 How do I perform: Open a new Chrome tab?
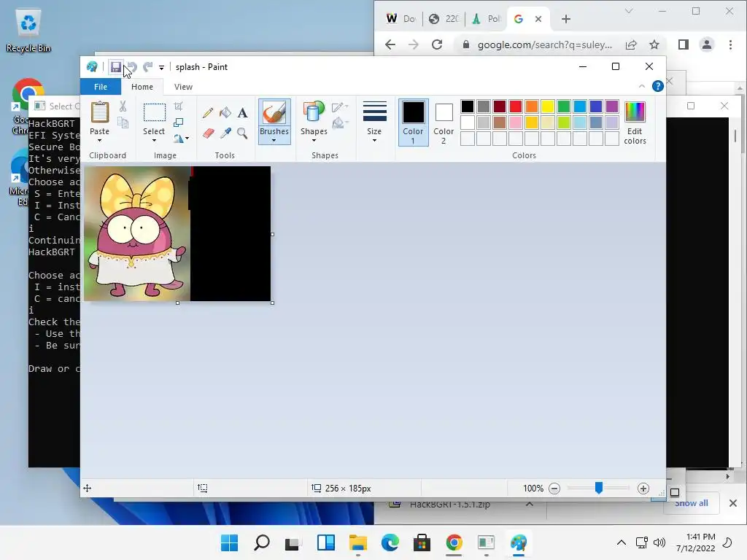pyautogui.click(x=566, y=19)
